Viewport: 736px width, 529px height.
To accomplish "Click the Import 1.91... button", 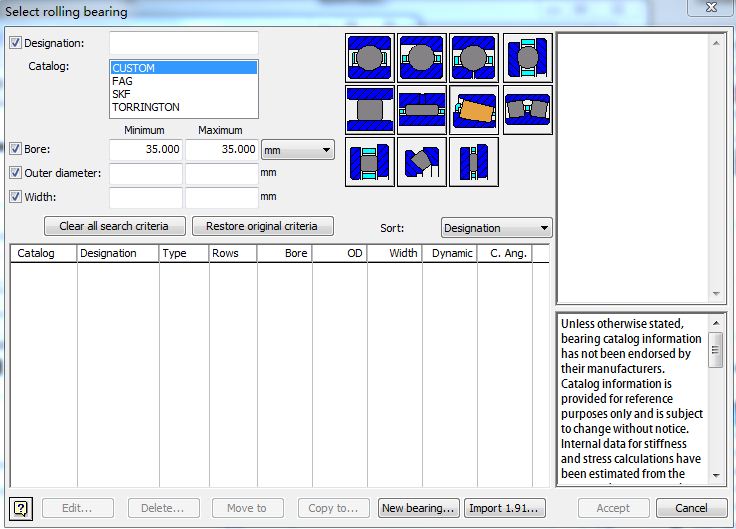I will (505, 508).
